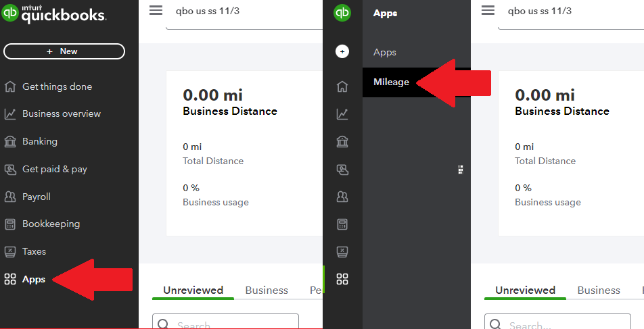Click the Apps grid icon in collapsed sidebar

(x=342, y=279)
